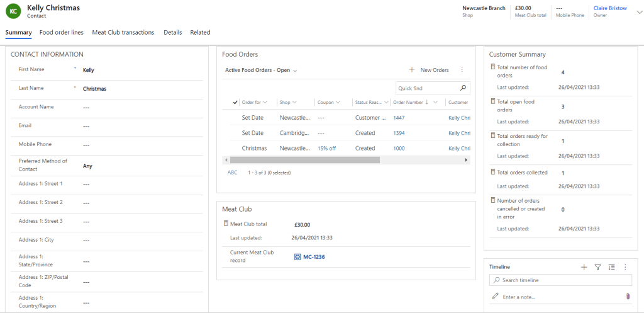
Task: Switch to Food order lines tab
Action: [61, 32]
